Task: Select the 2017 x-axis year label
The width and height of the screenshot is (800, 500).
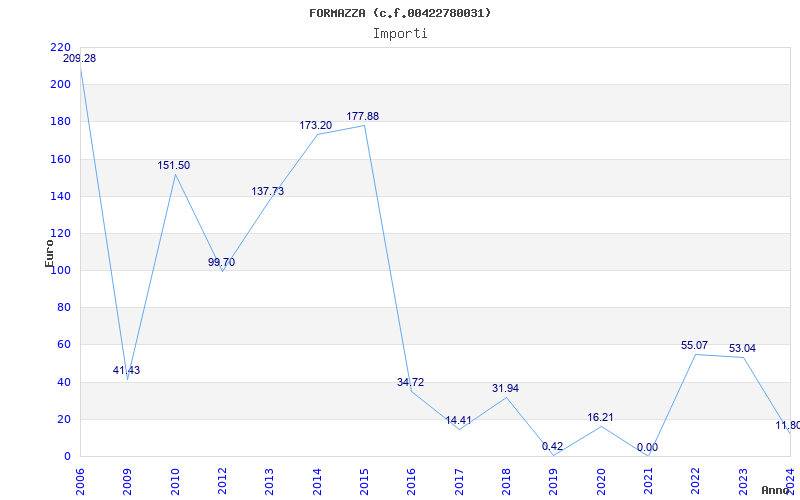Action: pos(459,481)
